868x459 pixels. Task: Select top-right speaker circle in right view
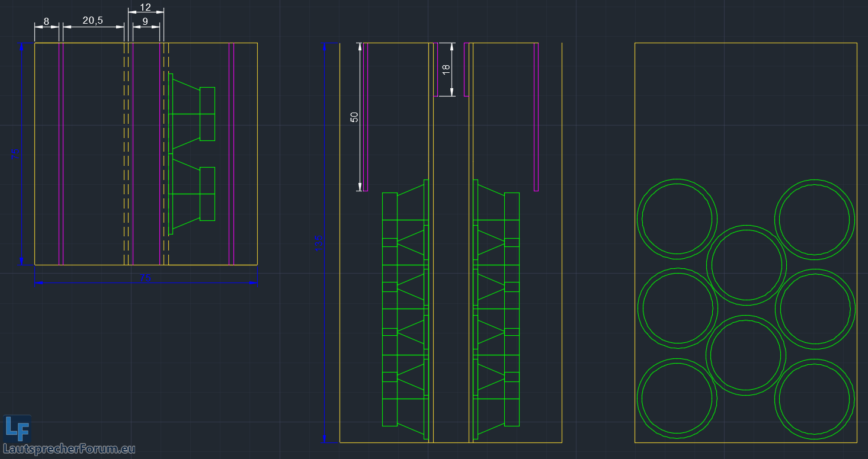(815, 219)
